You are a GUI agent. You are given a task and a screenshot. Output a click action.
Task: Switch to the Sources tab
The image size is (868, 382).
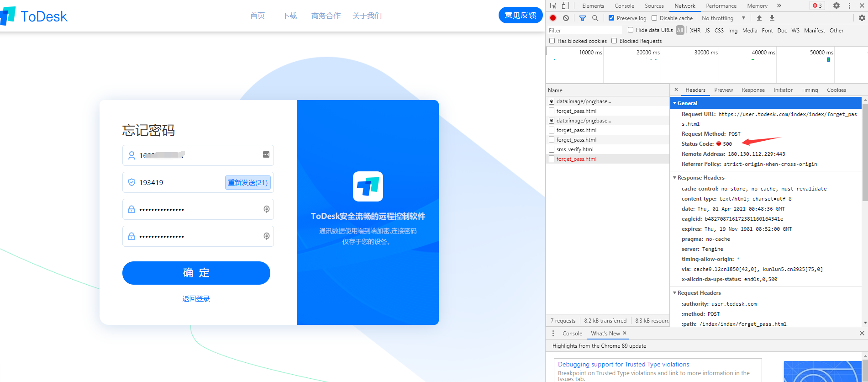(654, 5)
